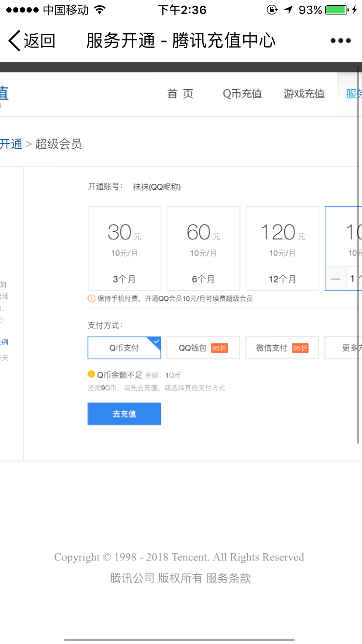
Task: Click the 中国移动 carrier label
Action: pyautogui.click(x=66, y=10)
